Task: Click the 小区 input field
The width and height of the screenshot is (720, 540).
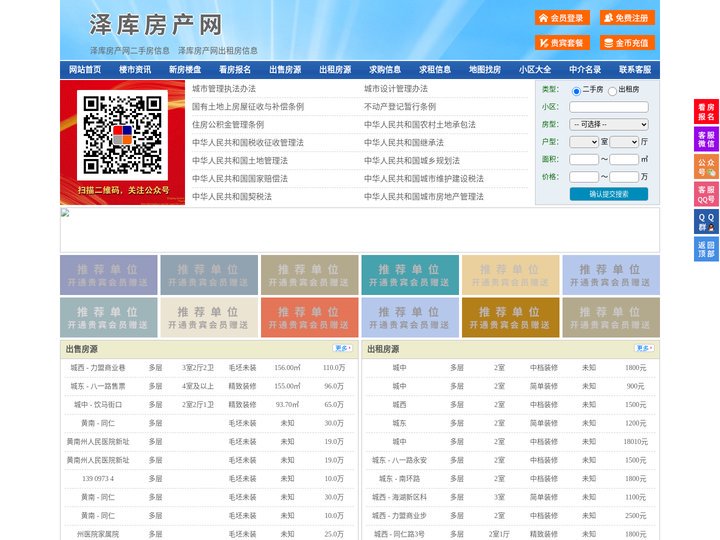Action: click(609, 107)
